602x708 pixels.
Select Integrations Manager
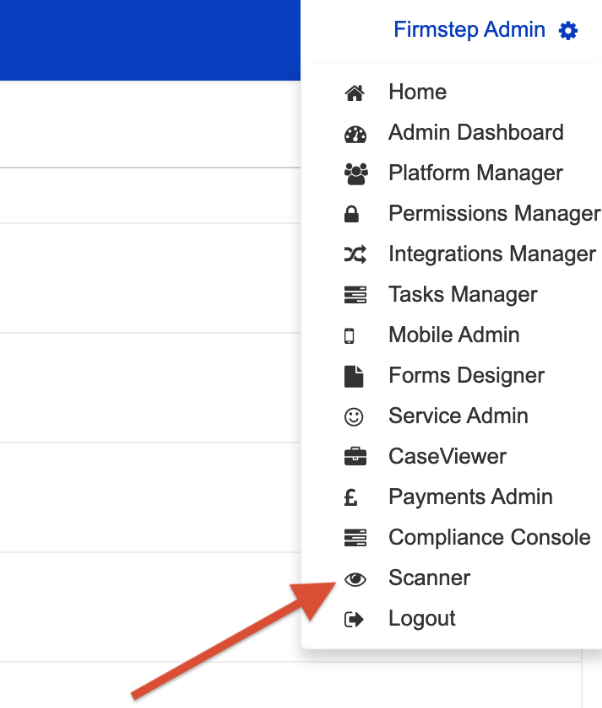point(492,254)
